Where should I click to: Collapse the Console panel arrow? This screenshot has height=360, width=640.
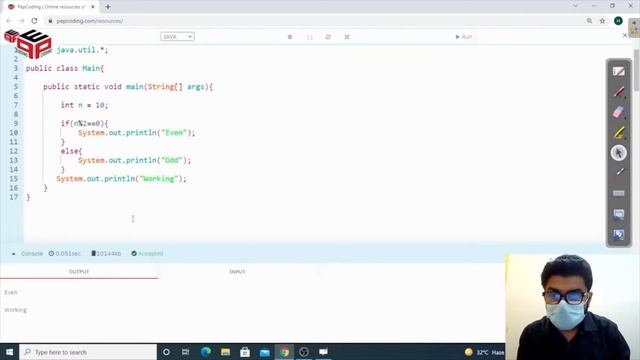13,253
